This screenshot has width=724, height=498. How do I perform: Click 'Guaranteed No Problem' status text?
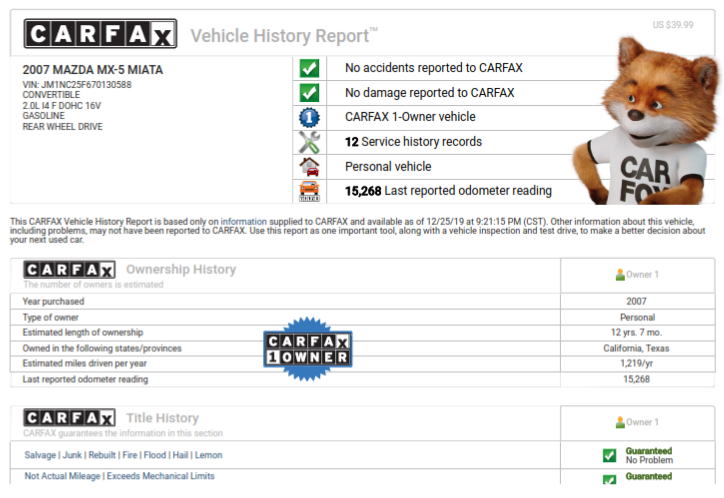tap(649, 456)
